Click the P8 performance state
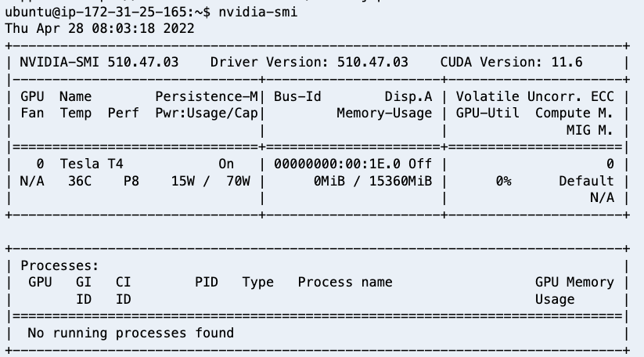The image size is (644, 357). coord(131,181)
